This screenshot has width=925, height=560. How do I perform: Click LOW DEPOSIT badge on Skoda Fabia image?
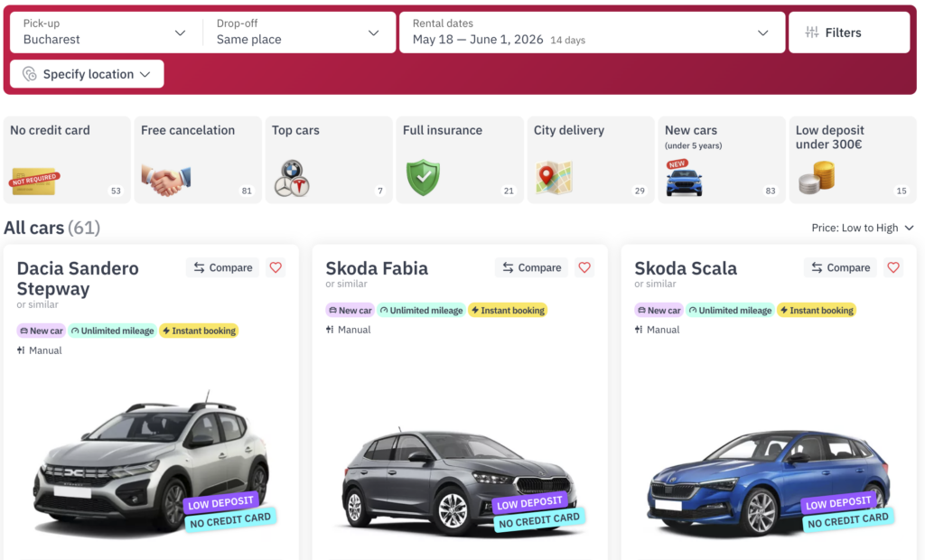pyautogui.click(x=529, y=502)
